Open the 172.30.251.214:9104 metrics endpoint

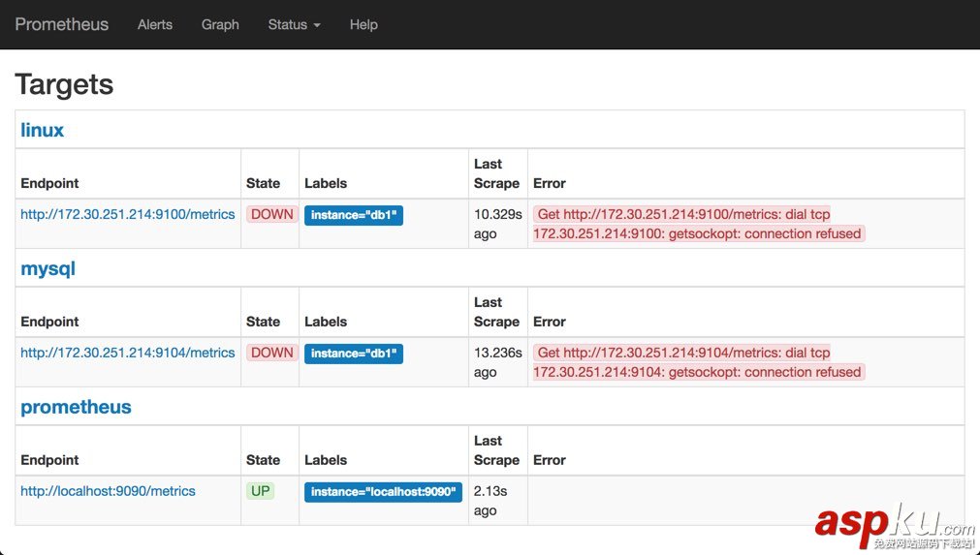pos(128,353)
